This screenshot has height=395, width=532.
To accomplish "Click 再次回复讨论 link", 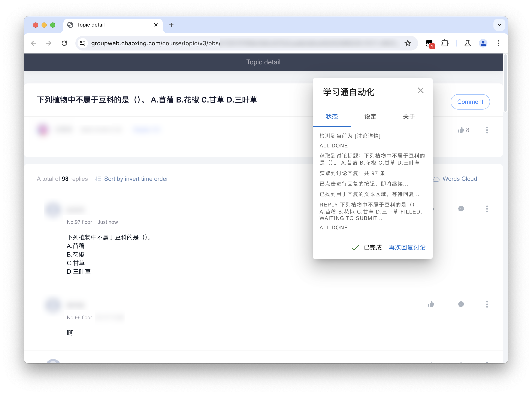I will pyautogui.click(x=407, y=248).
